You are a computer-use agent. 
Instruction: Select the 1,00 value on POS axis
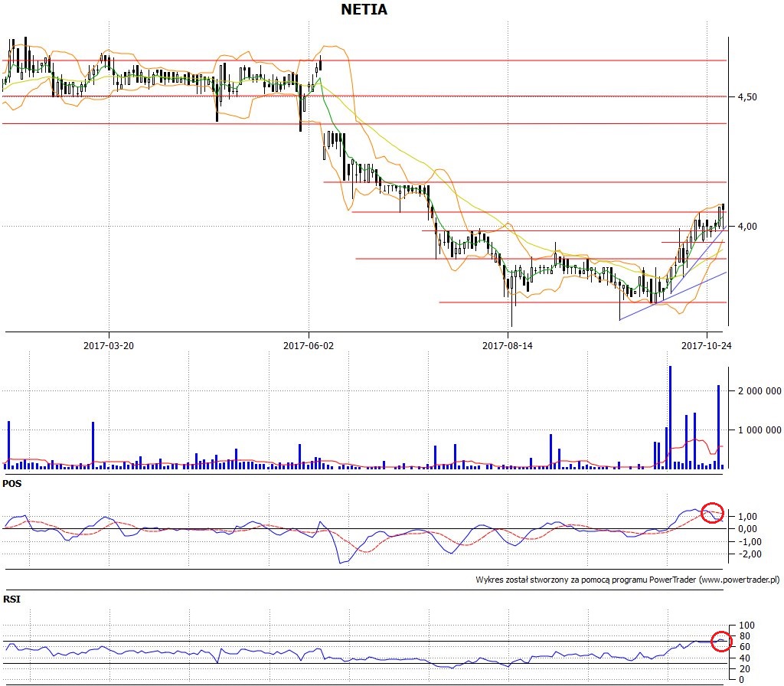coord(747,517)
